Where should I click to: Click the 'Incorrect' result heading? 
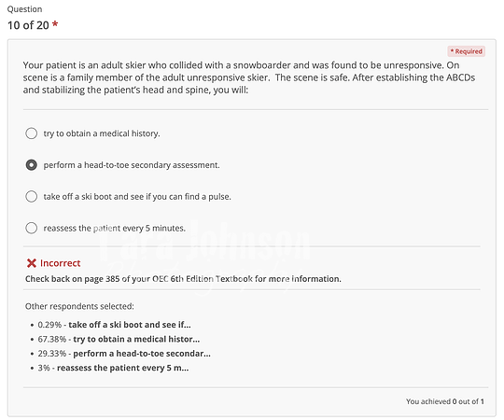(60, 263)
